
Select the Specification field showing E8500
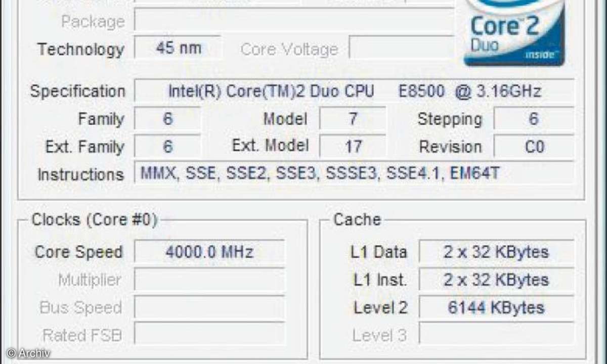354,91
